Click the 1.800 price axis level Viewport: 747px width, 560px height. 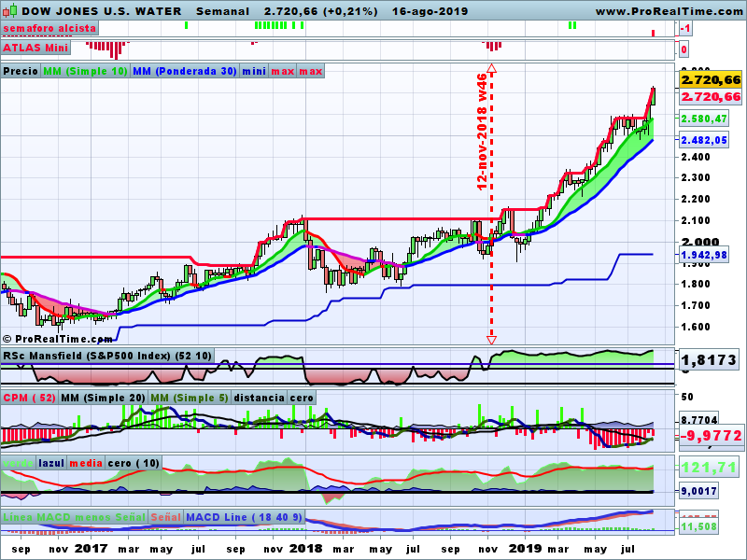(696, 285)
